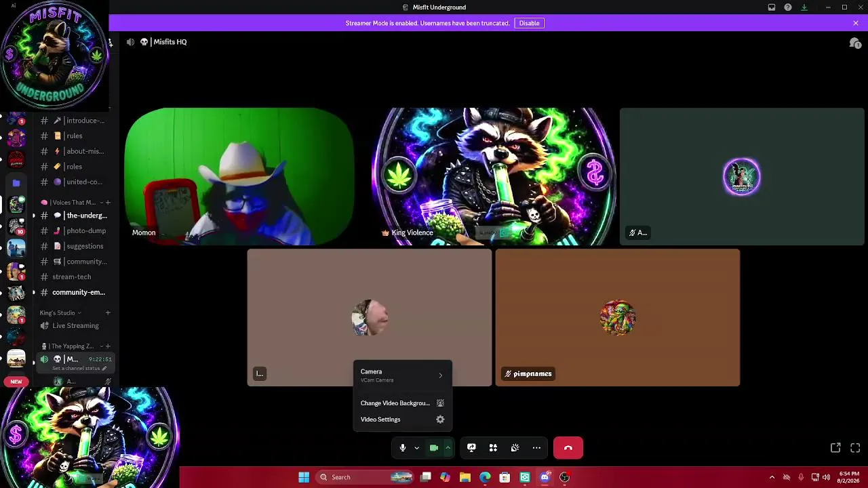Image resolution: width=868 pixels, height=488 pixels.
Task: Click the speaker icon beside Misfits HQ
Action: [x=130, y=42]
